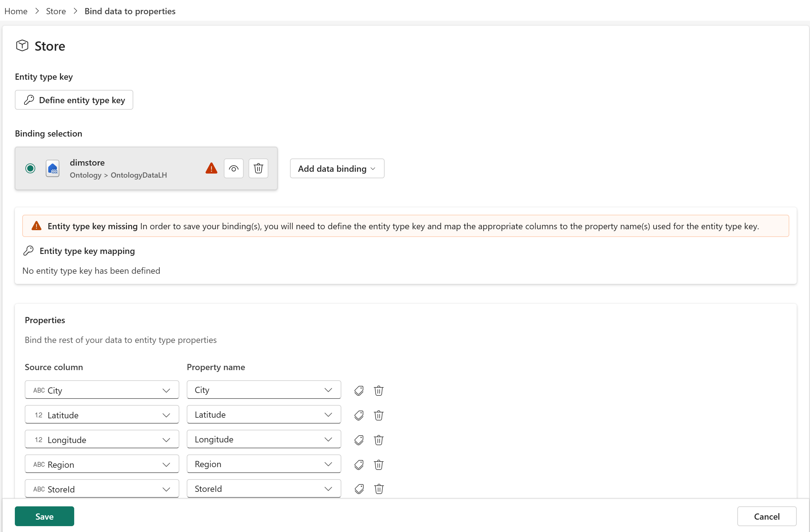Expand the Add data binding menu

pos(337,168)
